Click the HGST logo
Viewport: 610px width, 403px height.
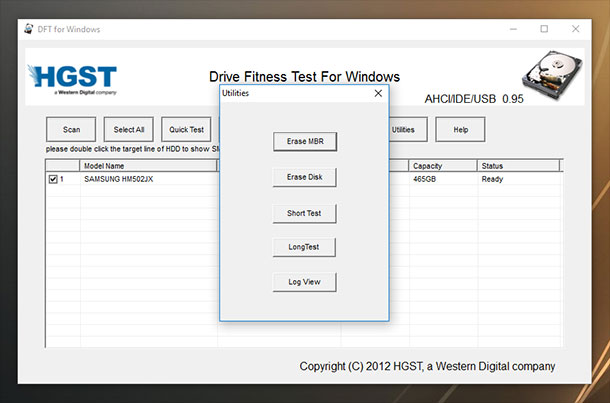point(72,80)
